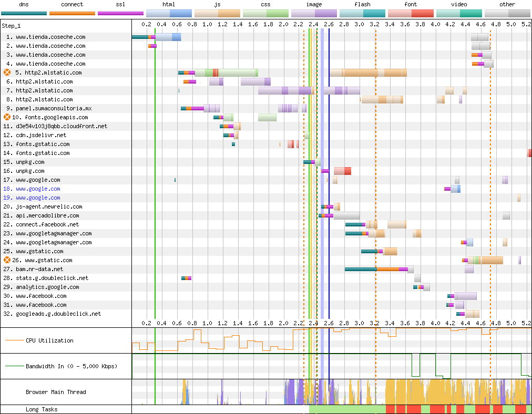Viewport: 532px width, 414px height.
Task: Click the js legend color bar
Action: [217, 13]
